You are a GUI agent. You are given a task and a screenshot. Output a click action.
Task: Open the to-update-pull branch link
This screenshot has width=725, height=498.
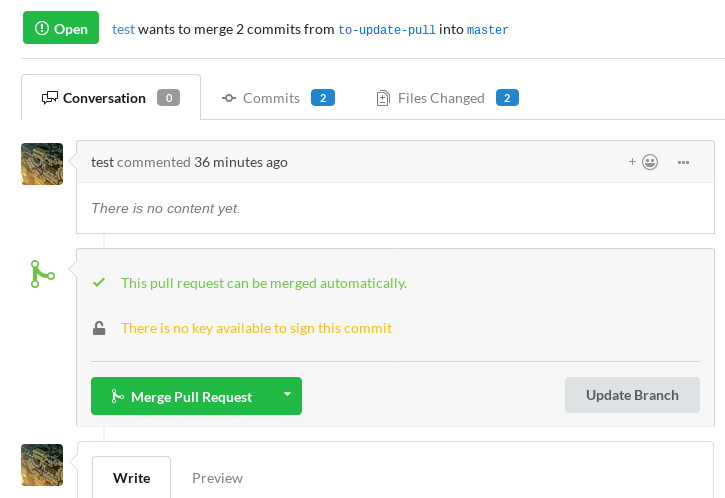pyautogui.click(x=387, y=30)
